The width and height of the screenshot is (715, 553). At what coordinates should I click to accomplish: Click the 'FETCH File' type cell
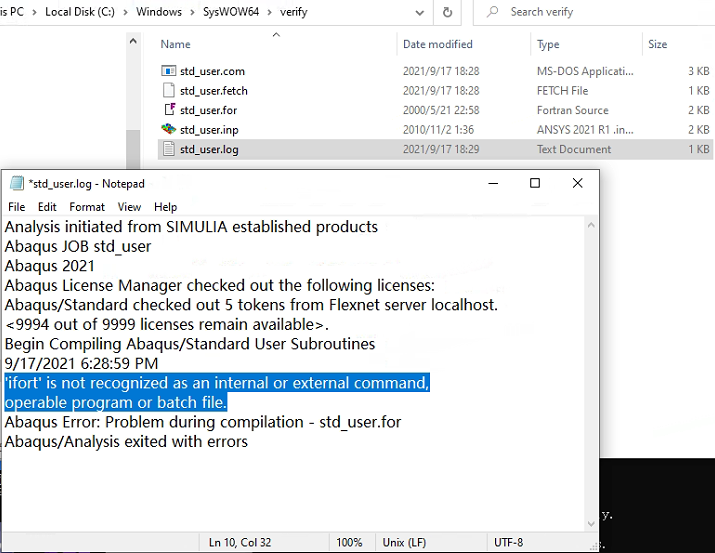[562, 91]
